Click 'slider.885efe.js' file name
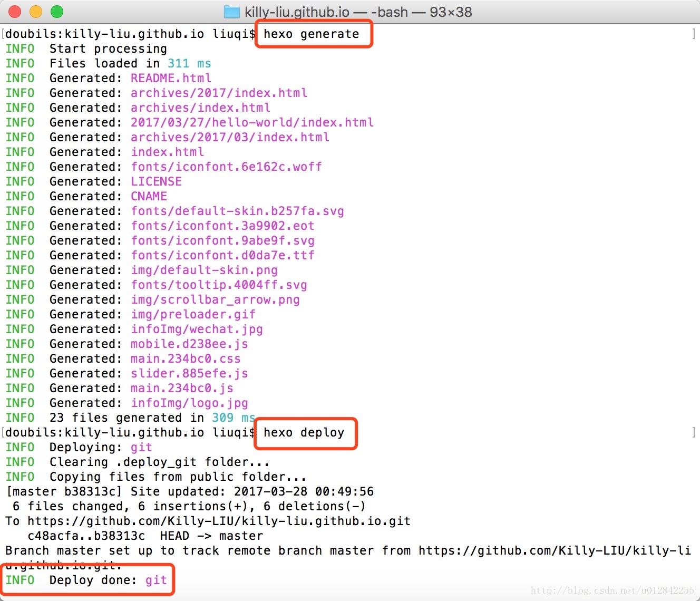Screen dimensions: 700x601 click(x=190, y=374)
